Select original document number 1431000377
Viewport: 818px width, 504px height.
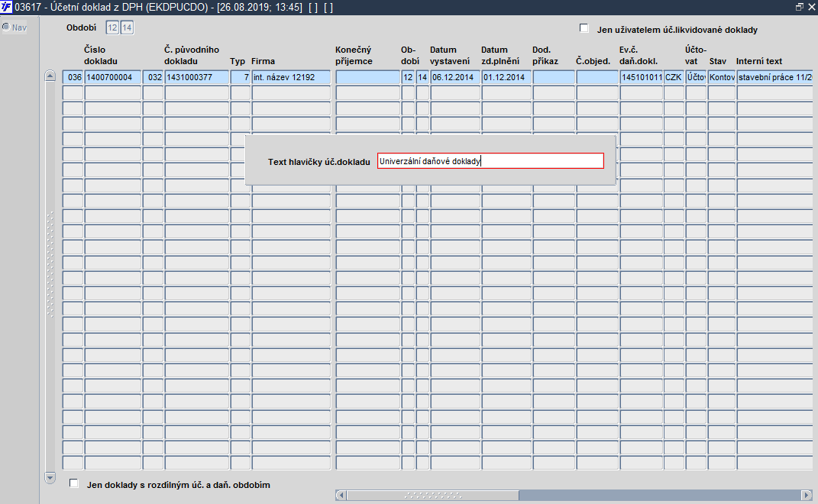(x=197, y=77)
